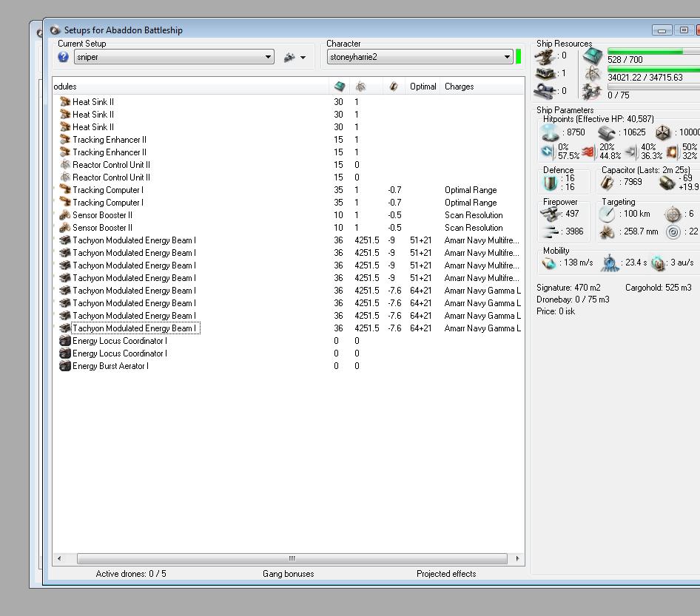The width and height of the screenshot is (700, 616).
Task: Click the launcher hardpoints icon in Ship Resources
Action: [544, 74]
